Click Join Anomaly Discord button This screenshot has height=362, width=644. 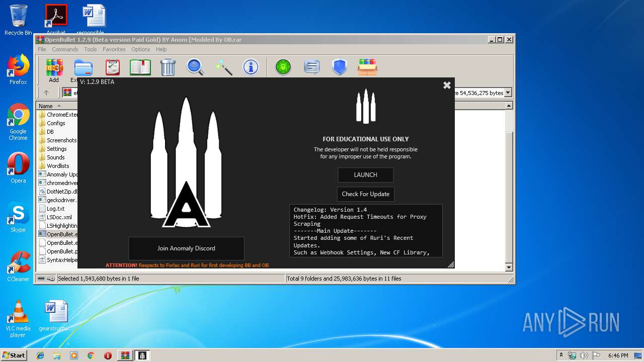[186, 248]
